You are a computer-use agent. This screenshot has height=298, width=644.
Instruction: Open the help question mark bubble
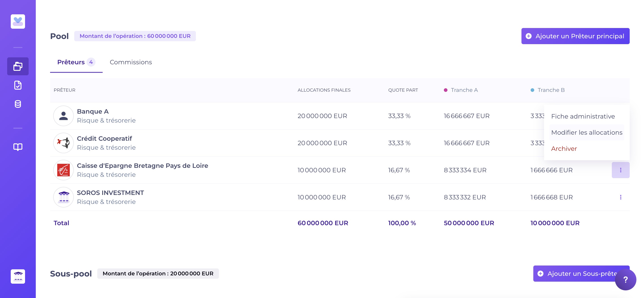pos(625,280)
